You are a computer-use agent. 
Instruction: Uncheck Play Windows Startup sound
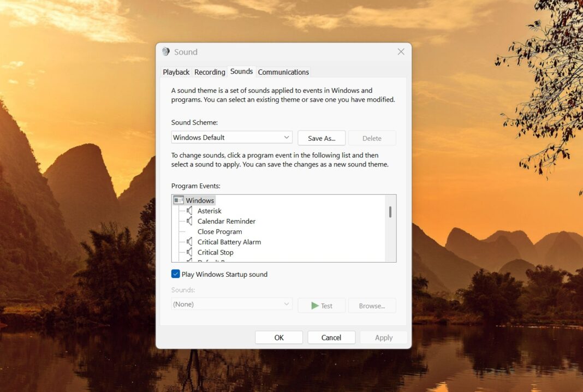(x=176, y=274)
